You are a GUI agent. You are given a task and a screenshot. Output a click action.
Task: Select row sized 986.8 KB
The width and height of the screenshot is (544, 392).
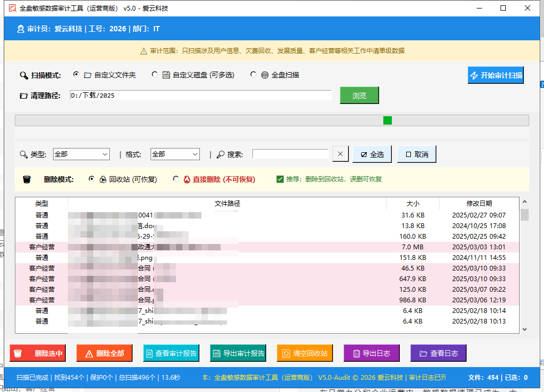pos(267,300)
